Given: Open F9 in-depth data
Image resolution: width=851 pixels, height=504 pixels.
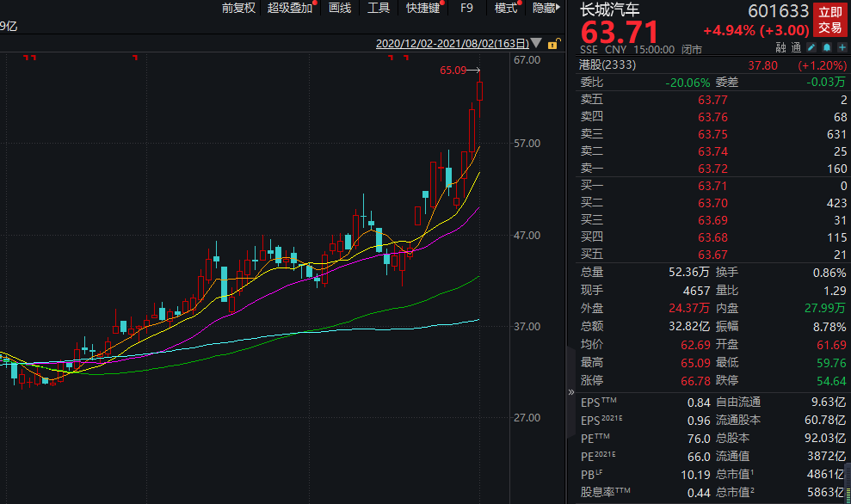Looking at the screenshot, I should [x=467, y=8].
